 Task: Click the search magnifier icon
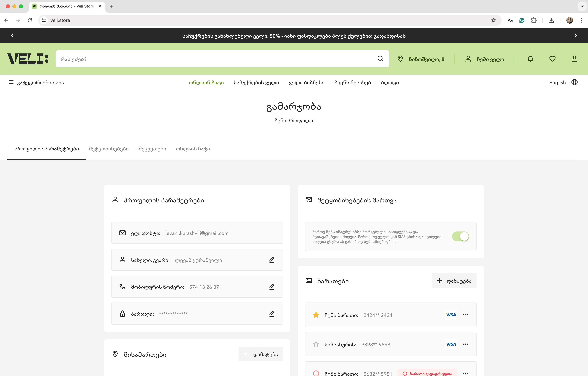click(380, 59)
